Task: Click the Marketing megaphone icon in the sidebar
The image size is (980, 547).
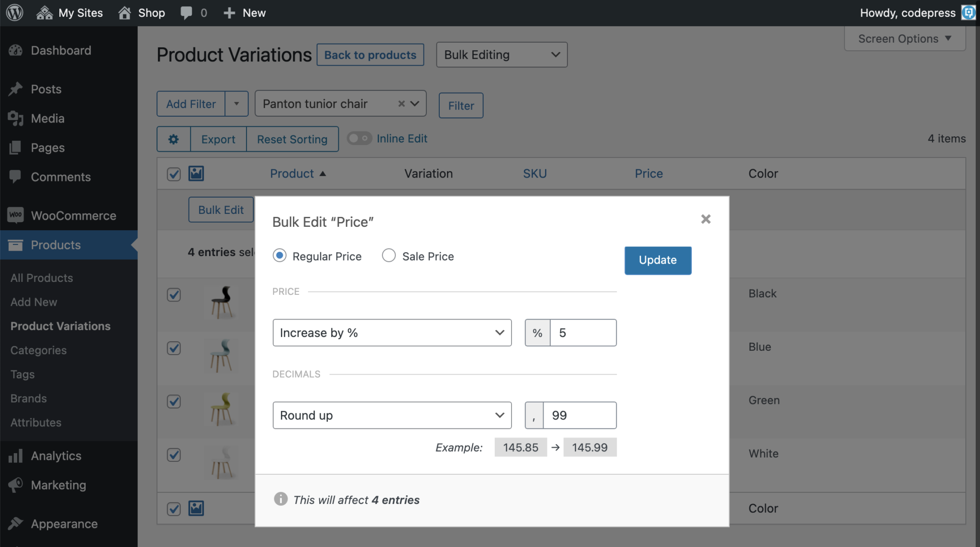Action: coord(16,485)
